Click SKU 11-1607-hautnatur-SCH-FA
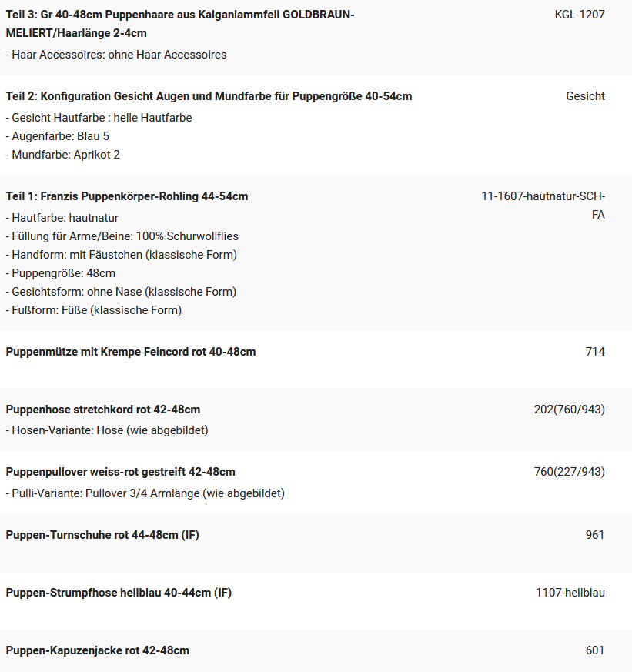This screenshot has width=632, height=672. coord(543,206)
